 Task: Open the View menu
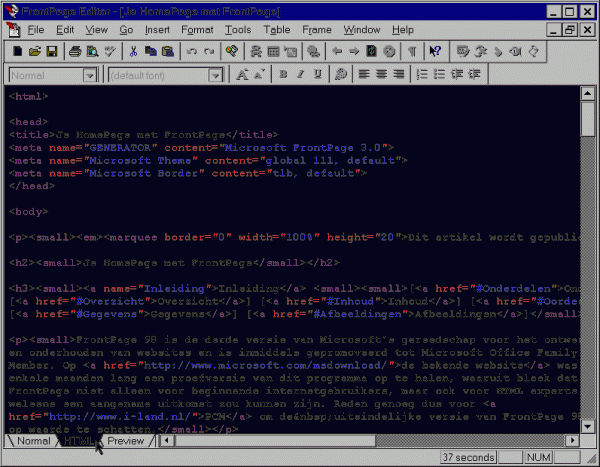[96, 30]
